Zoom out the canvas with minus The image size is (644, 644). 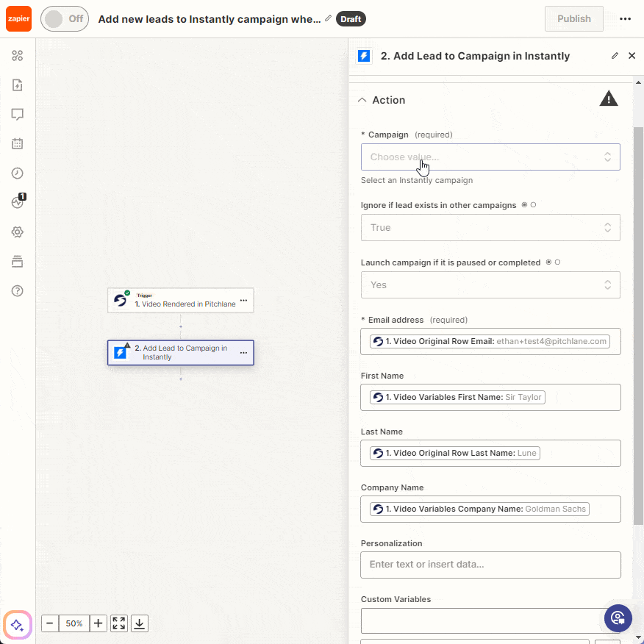click(x=50, y=623)
